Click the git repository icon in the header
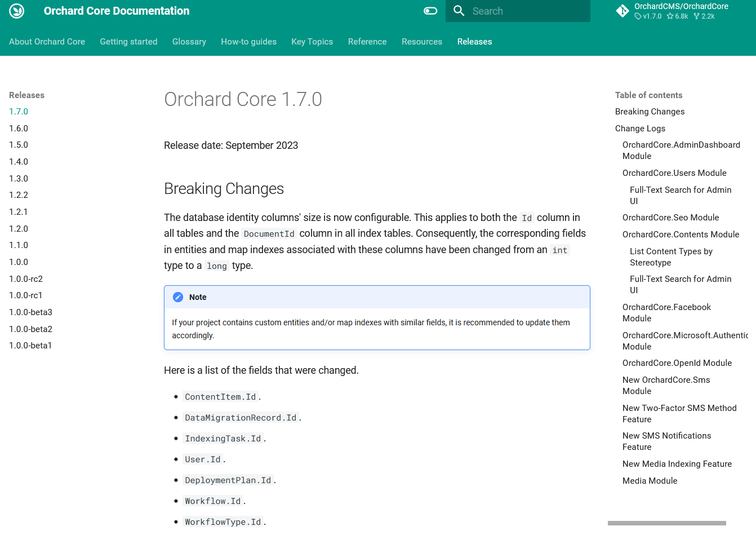This screenshot has height=535, width=756. [x=622, y=11]
